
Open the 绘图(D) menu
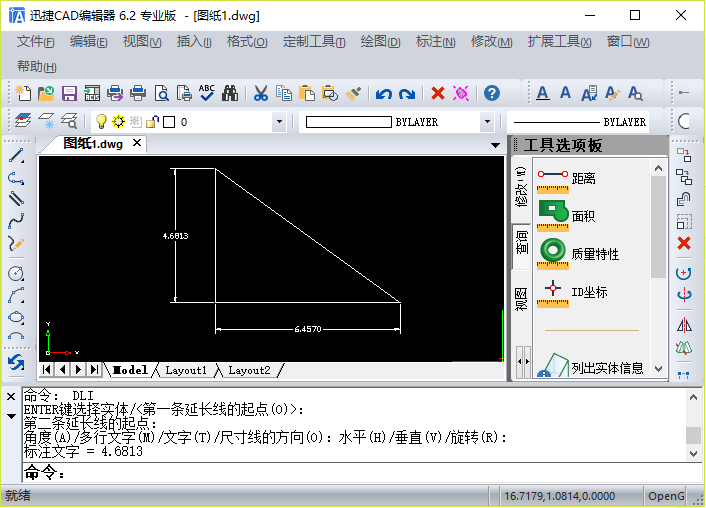coord(380,42)
